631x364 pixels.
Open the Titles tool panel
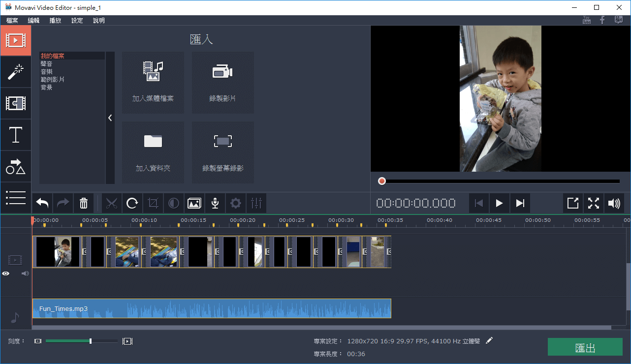[x=16, y=135]
